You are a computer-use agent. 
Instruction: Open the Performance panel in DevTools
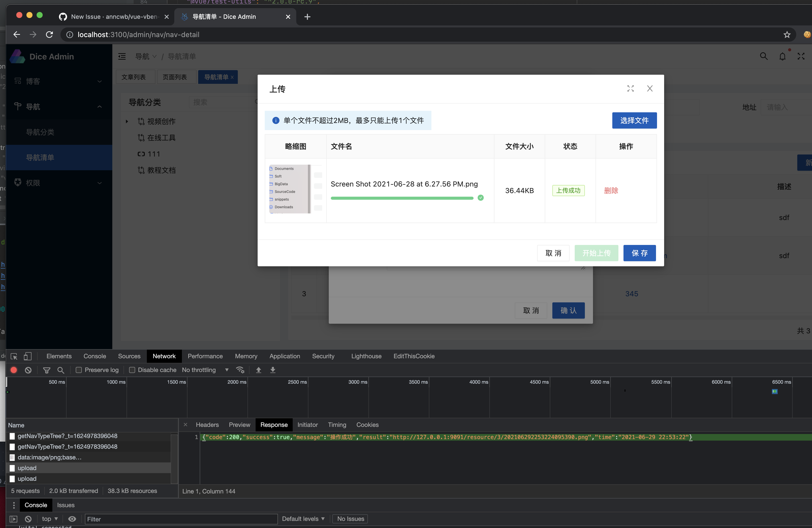point(205,356)
